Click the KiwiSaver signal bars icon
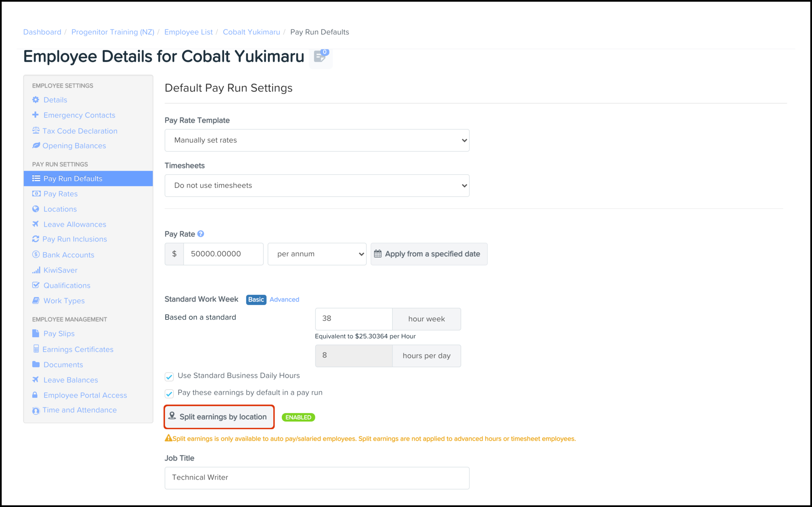 [36, 270]
